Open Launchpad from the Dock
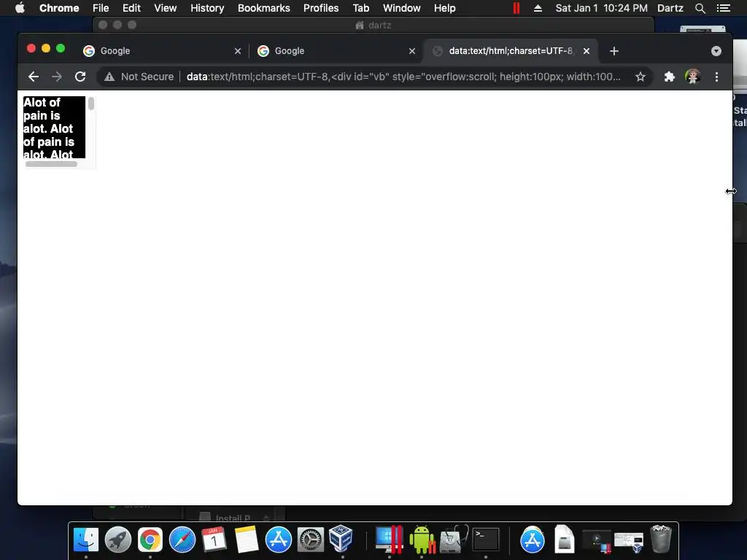 click(x=118, y=540)
